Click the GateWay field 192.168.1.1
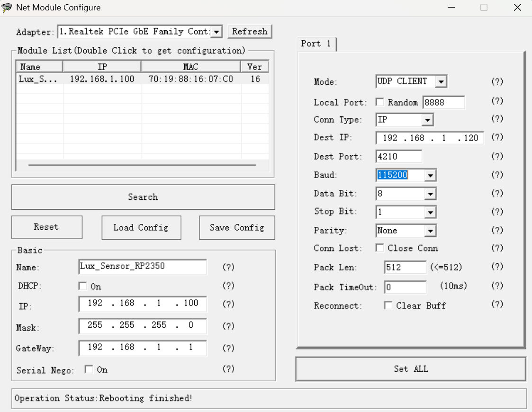 click(143, 348)
